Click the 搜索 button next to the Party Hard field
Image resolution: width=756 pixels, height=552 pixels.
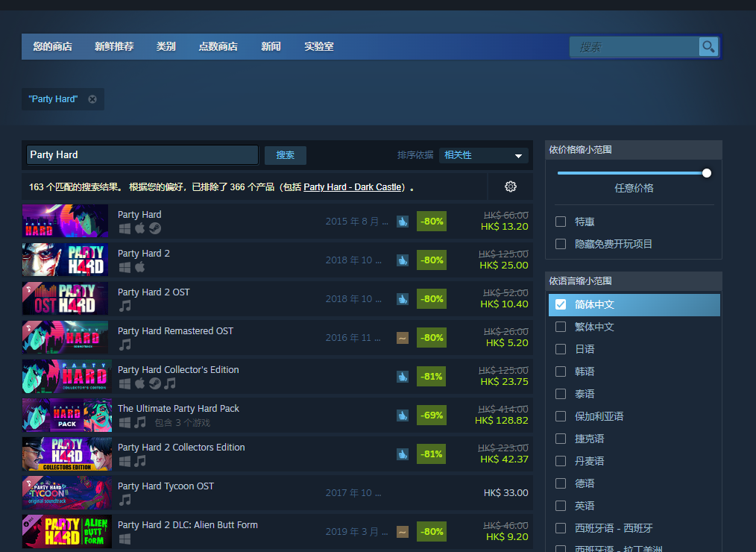pyautogui.click(x=286, y=155)
